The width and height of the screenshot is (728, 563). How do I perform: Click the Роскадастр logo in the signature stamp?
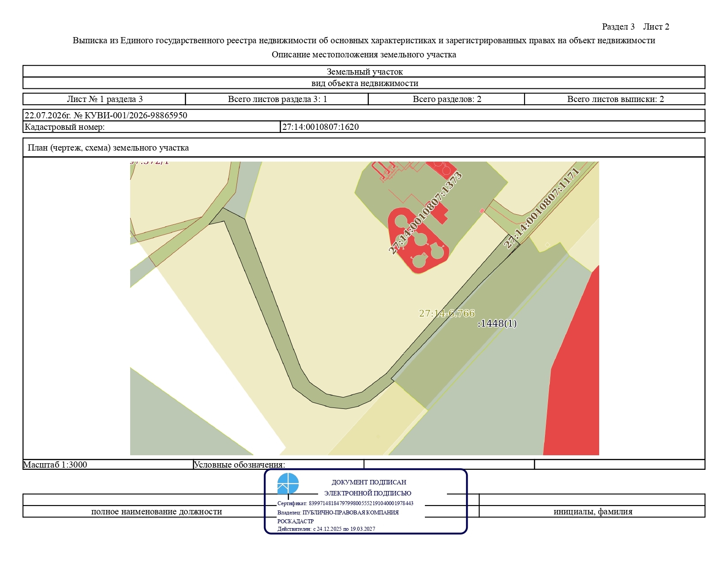point(288,484)
